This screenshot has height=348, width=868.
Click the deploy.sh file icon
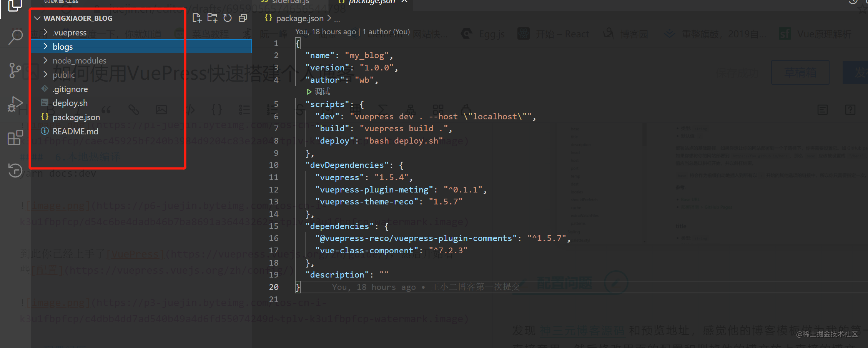point(45,103)
